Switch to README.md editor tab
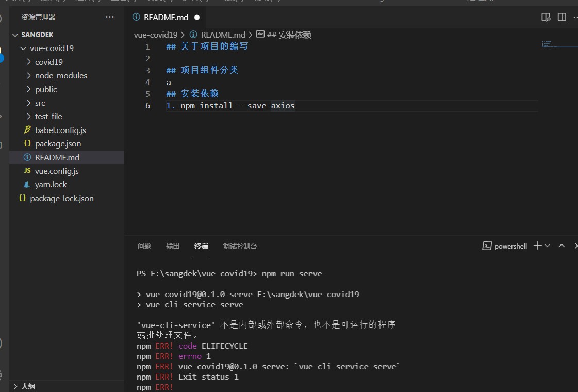 pos(166,18)
